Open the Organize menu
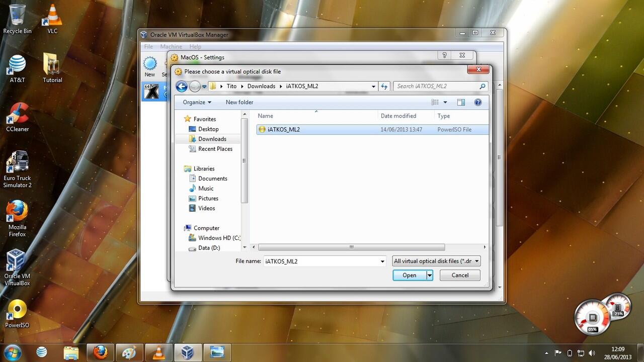Image resolution: width=644 pixels, height=362 pixels. click(x=197, y=102)
